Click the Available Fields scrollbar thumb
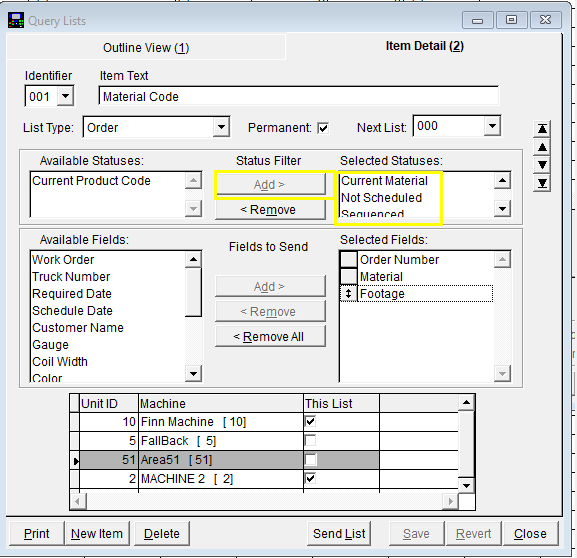This screenshot has height=558, width=577. click(x=193, y=292)
